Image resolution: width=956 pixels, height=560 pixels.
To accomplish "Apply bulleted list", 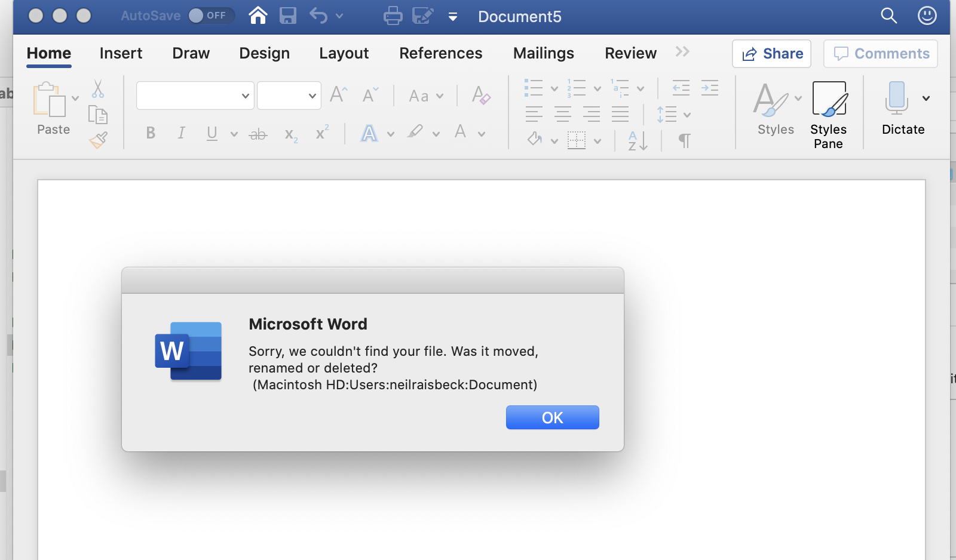I will tap(534, 88).
